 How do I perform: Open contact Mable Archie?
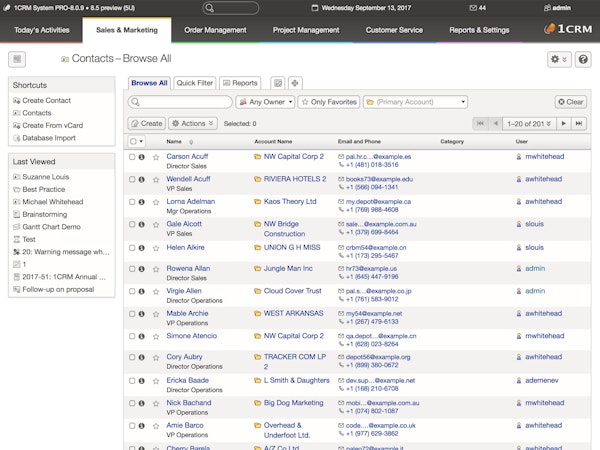point(187,313)
